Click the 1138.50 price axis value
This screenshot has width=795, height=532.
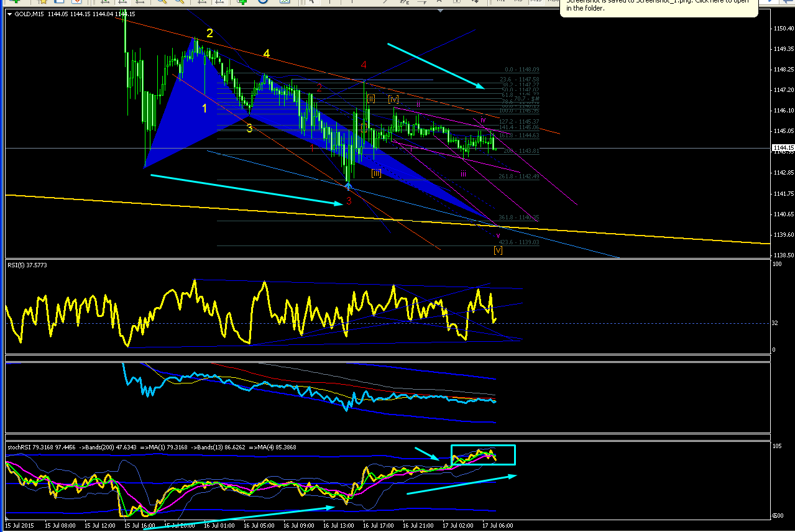(783, 255)
